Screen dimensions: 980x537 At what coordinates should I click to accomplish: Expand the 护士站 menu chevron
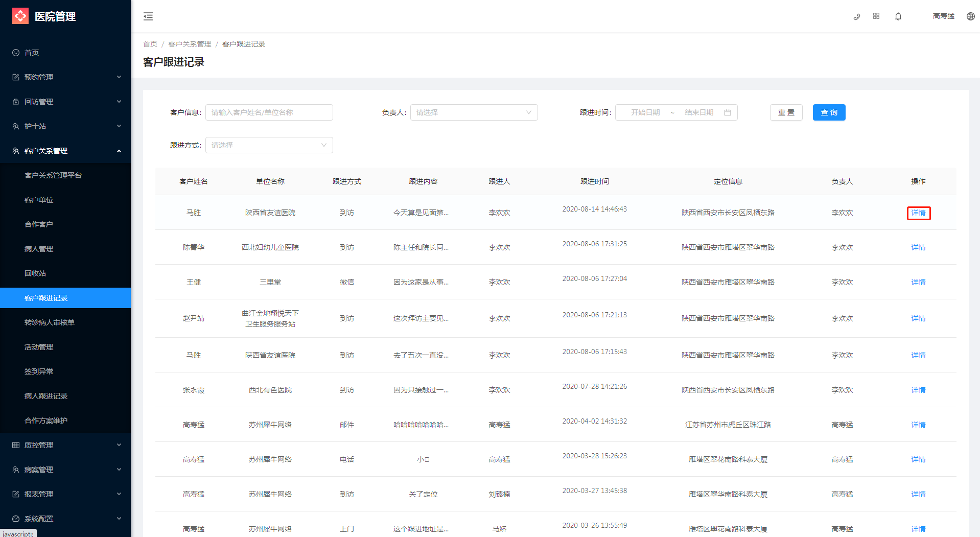119,126
